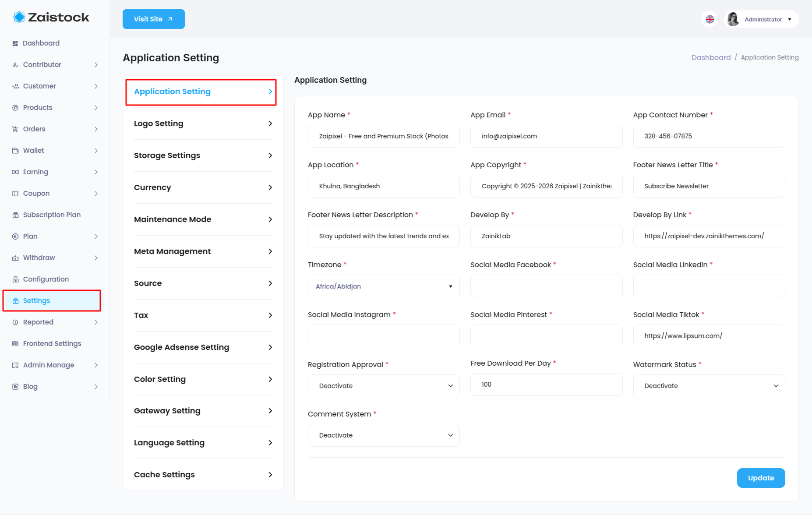812x515 pixels.
Task: Open the Timezone Africa/Abidjan dropdown
Action: click(x=384, y=286)
